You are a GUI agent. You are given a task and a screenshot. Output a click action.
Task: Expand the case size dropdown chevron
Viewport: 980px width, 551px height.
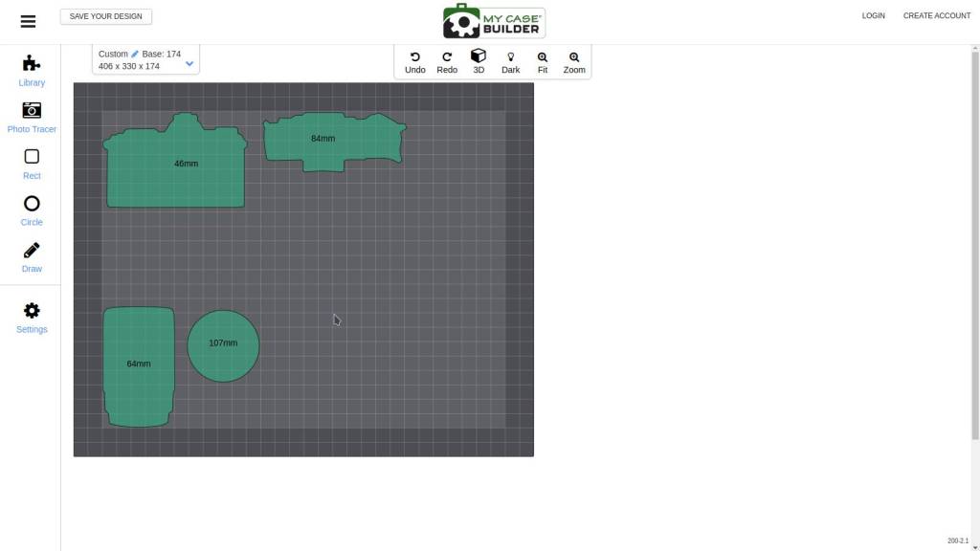click(189, 64)
